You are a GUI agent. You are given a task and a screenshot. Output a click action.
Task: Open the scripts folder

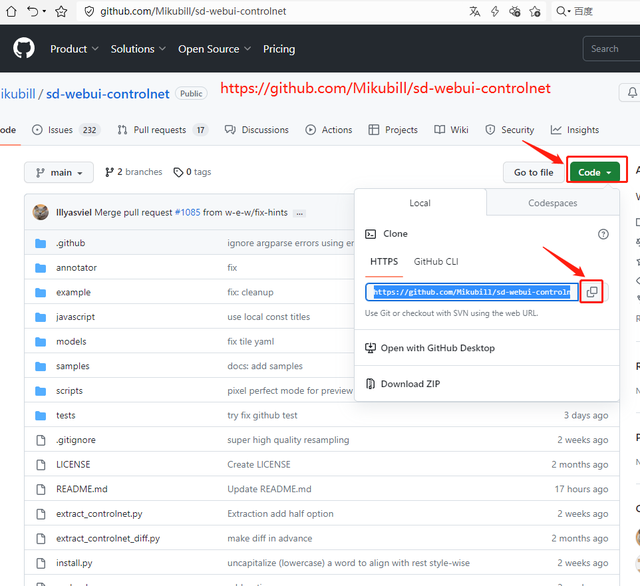pyautogui.click(x=69, y=391)
